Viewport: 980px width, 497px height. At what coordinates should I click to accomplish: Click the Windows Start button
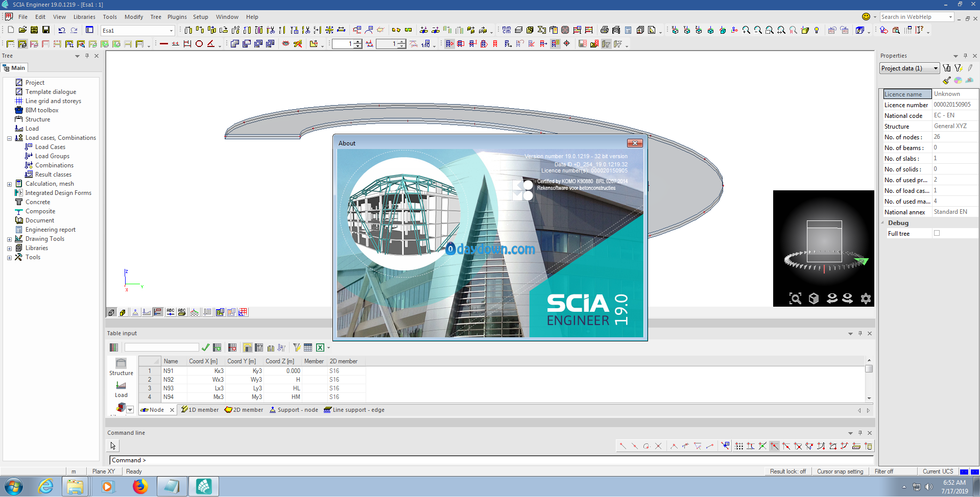(x=13, y=487)
